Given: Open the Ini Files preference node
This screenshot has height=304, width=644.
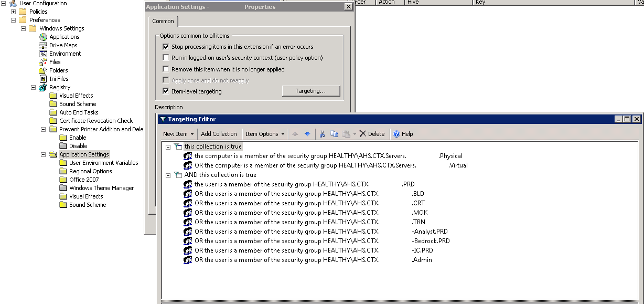Looking at the screenshot, I should coord(59,79).
